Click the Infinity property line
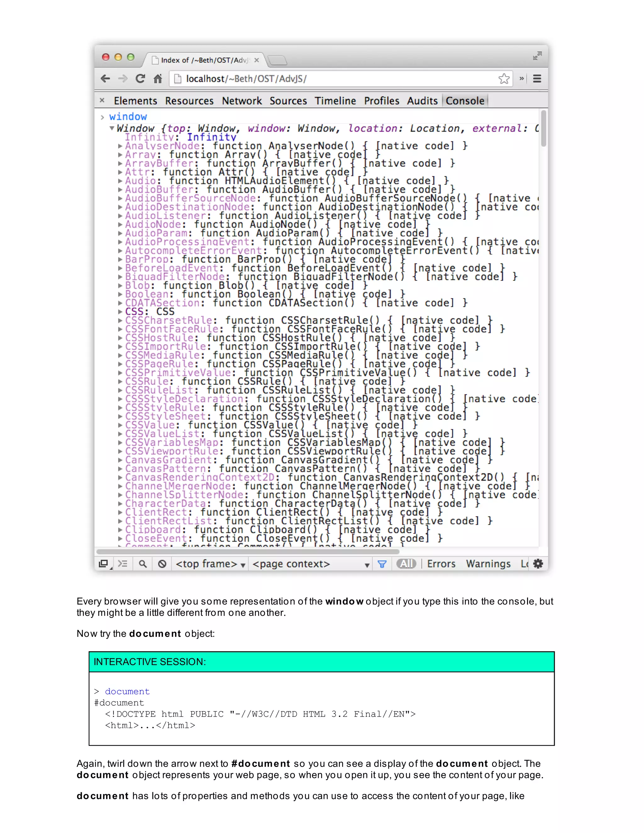 [180, 137]
